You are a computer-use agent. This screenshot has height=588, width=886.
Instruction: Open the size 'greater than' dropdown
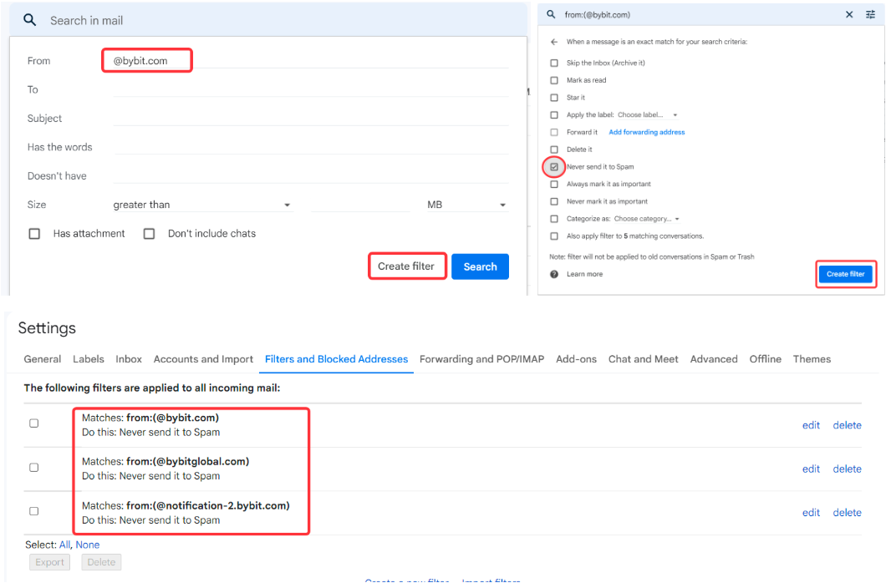click(202, 205)
